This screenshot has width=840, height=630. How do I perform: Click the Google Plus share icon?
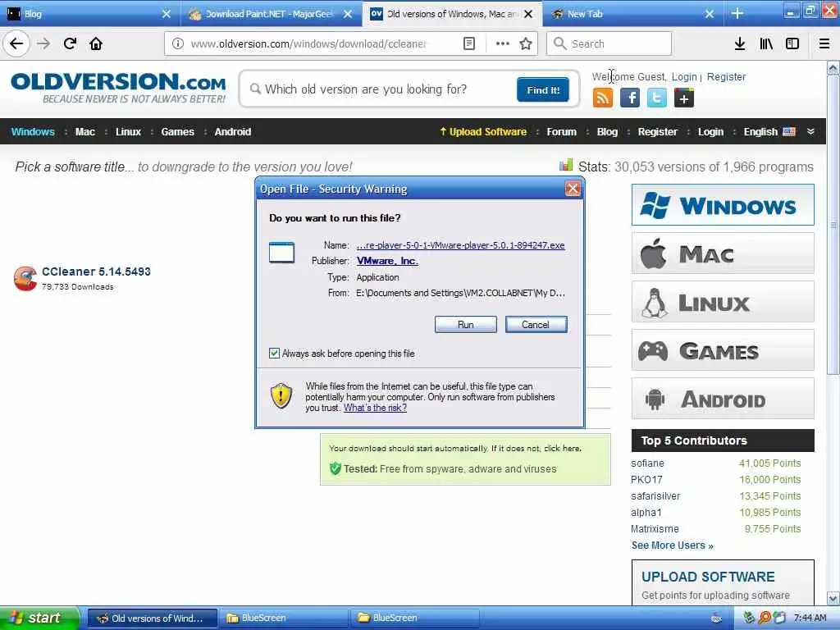[684, 98]
